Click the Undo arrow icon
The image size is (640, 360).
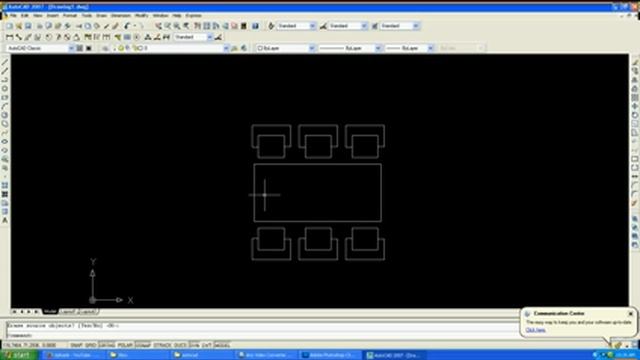(127, 26)
